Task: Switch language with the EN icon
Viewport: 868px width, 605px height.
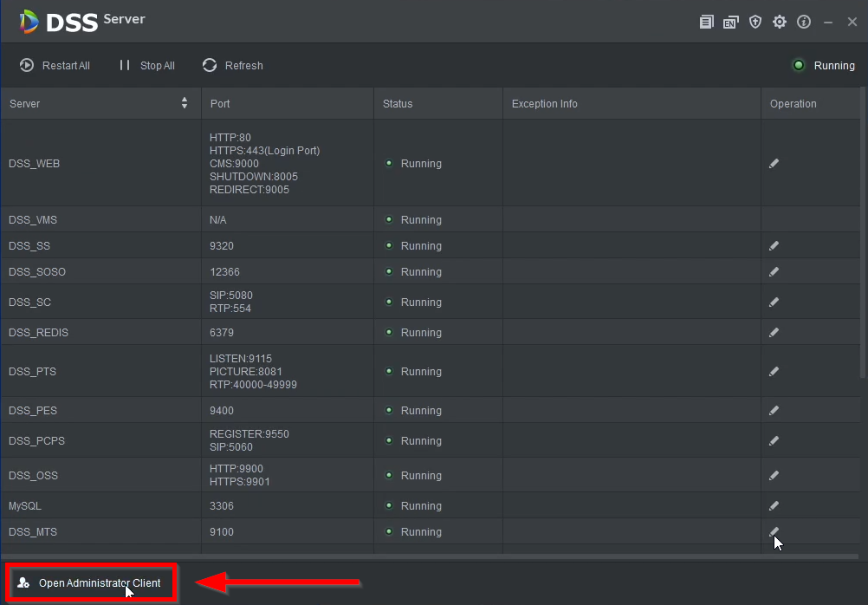Action: (731, 23)
